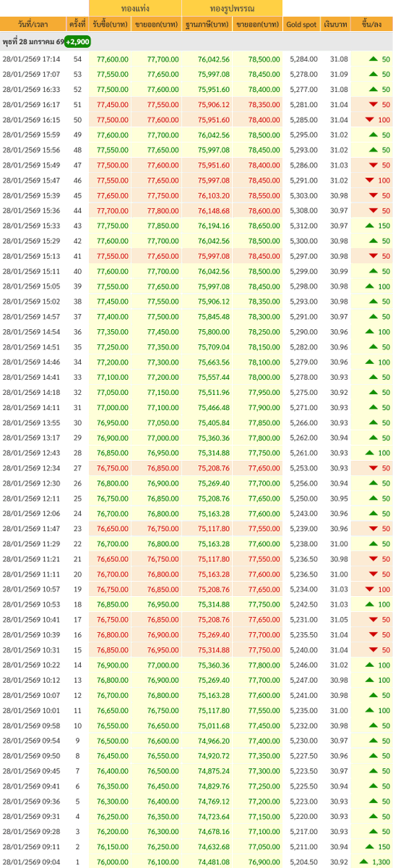This screenshot has height=868, width=393.
Task: Click the ขายออก(บาท) header under ทองรูปพรรณ
Action: pos(258,24)
